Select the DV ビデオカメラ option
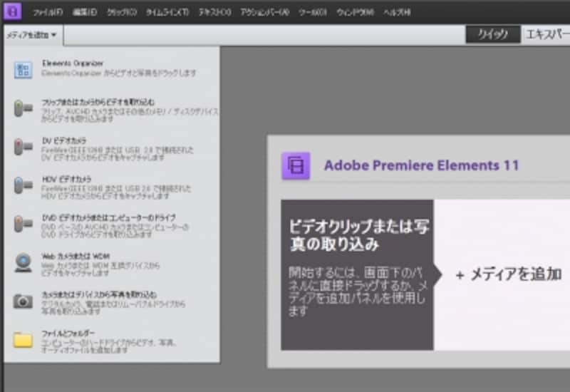Screen dimensions: 570x392 tap(117, 148)
